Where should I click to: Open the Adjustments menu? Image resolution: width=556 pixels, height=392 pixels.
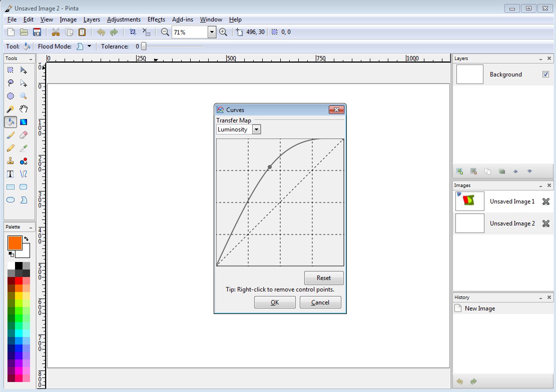coord(124,19)
